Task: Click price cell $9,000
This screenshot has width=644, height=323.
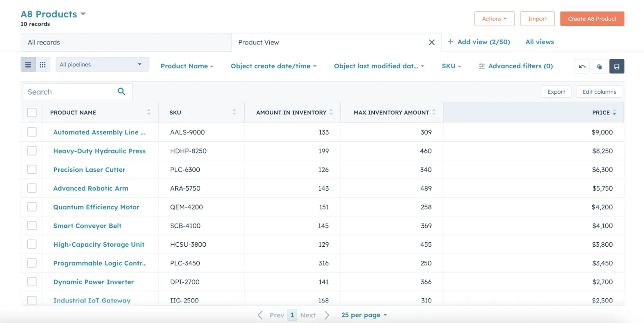Action: click(x=602, y=132)
